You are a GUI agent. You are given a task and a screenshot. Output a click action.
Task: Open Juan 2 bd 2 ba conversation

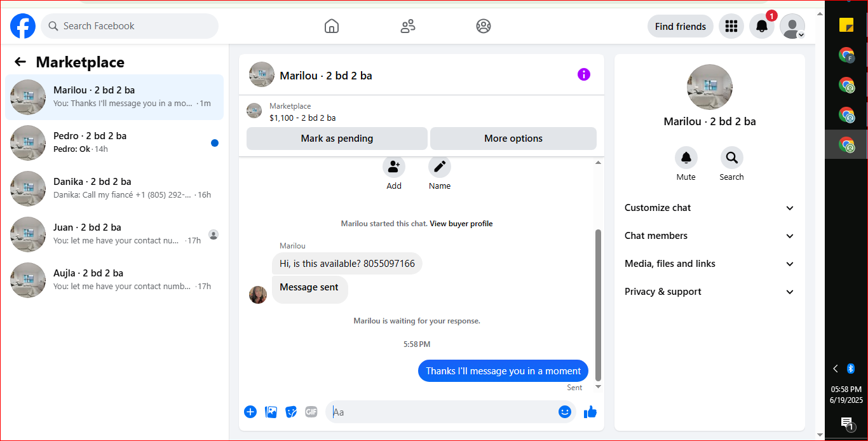114,234
